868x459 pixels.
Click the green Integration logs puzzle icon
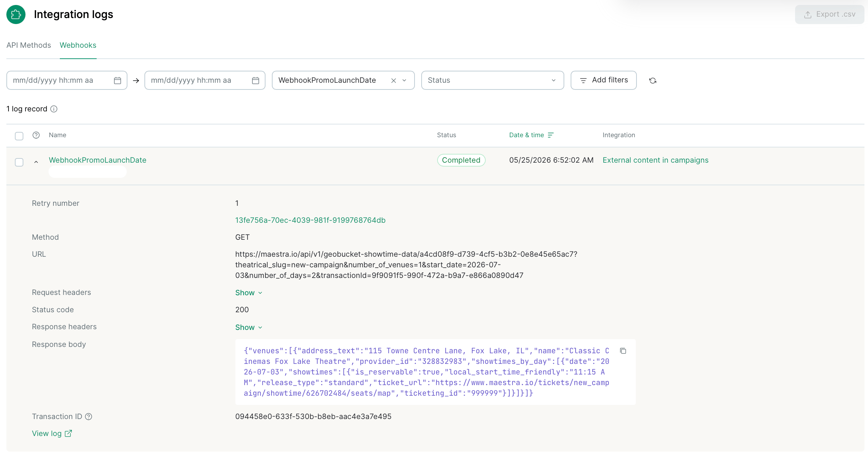16,14
